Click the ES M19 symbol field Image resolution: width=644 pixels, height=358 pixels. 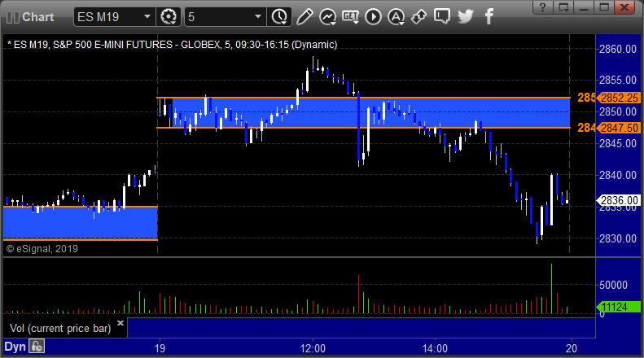(115, 17)
